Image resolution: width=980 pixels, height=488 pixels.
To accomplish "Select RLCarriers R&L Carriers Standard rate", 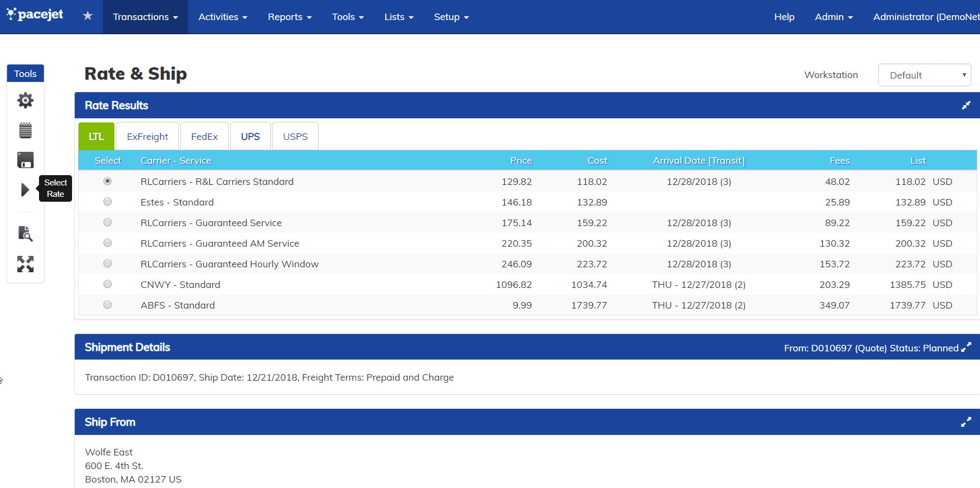I will (108, 181).
